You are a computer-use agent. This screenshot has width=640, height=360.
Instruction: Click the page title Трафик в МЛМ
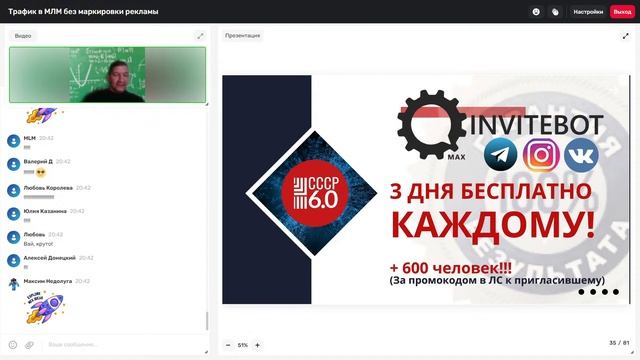point(83,12)
